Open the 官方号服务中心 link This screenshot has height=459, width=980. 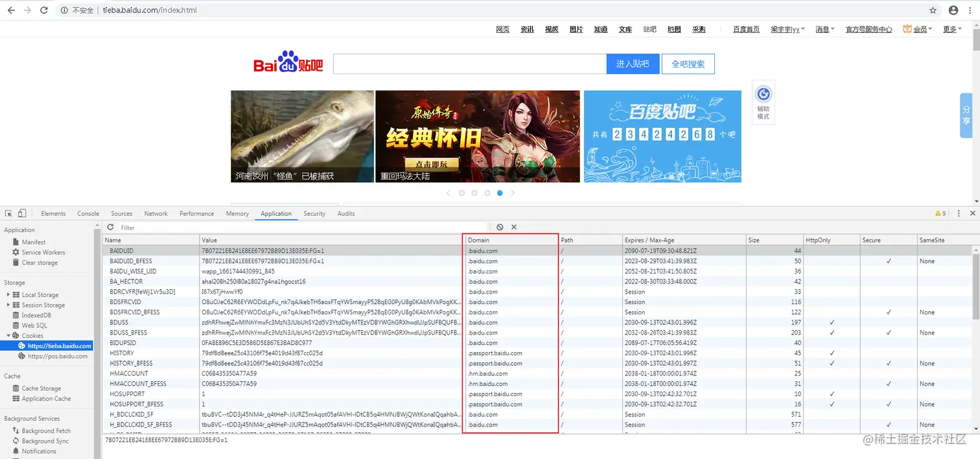point(869,29)
